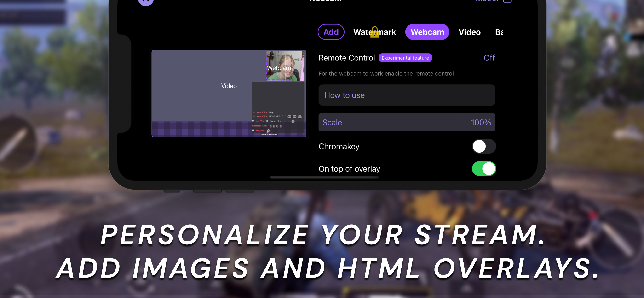
Task: Click the scroll indicator below the settings panel
Action: coord(325,177)
